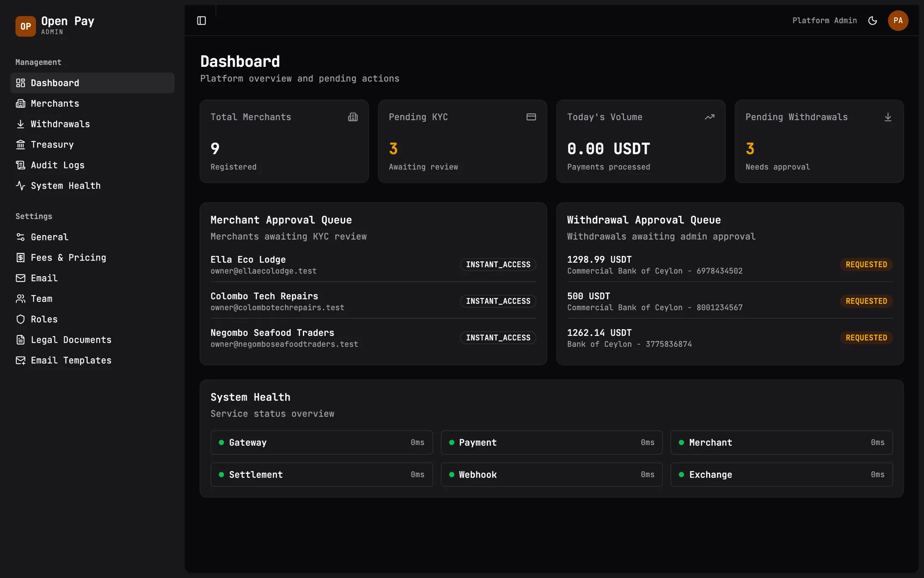Viewport: 924px width, 578px height.
Task: Click the Fees & Pricing receipt icon
Action: (x=21, y=258)
